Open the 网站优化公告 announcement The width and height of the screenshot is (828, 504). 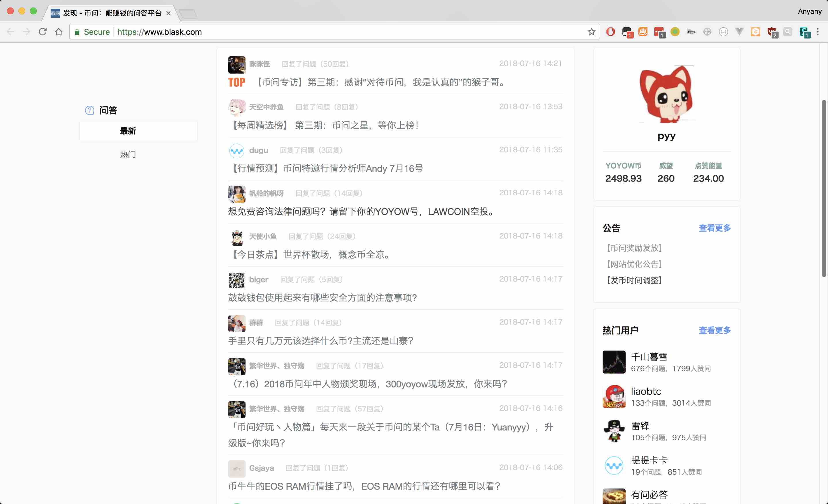(x=634, y=264)
